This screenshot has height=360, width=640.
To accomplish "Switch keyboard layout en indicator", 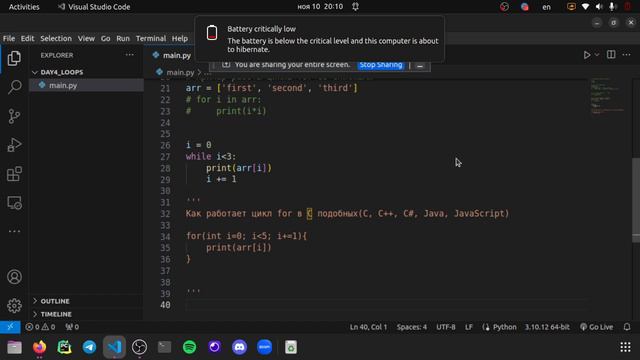I will tap(546, 7).
